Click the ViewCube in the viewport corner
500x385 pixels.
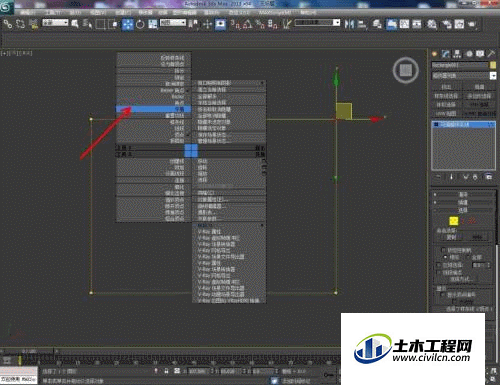406,70
